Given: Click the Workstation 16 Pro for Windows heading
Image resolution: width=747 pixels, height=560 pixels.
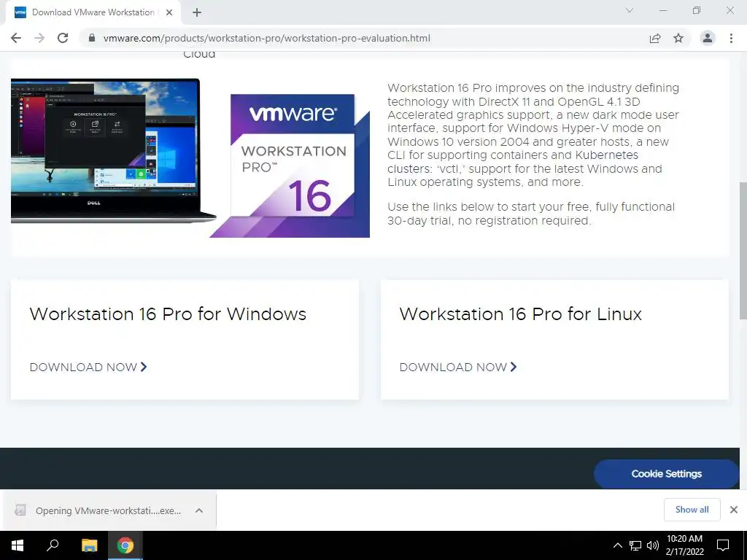Looking at the screenshot, I should [168, 314].
